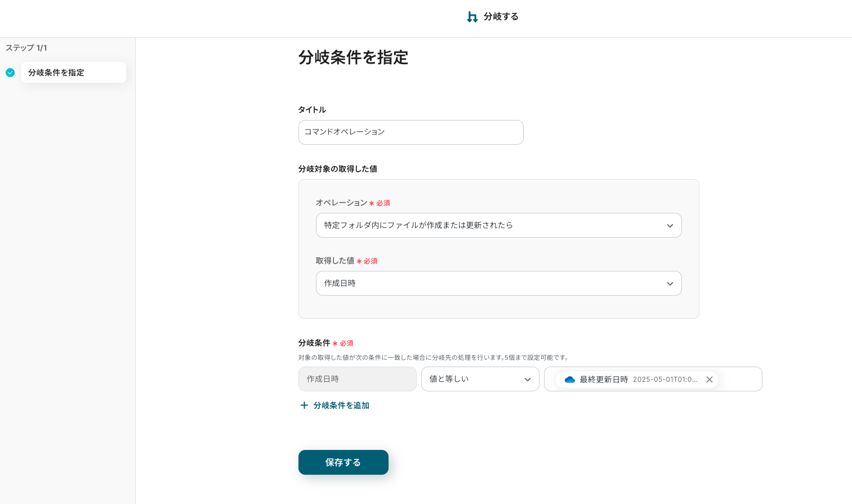Select the 分岐条件を指定 step in the sidebar
The height and width of the screenshot is (504, 852).
[x=73, y=73]
